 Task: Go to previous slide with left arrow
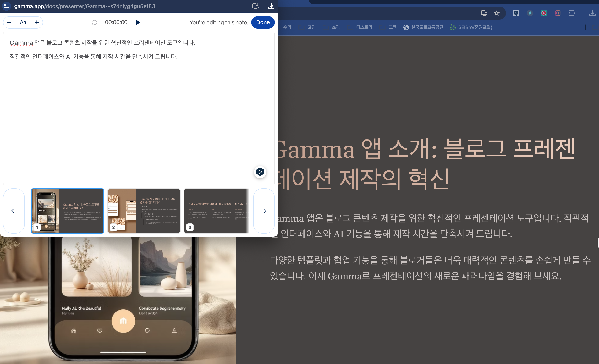click(14, 211)
